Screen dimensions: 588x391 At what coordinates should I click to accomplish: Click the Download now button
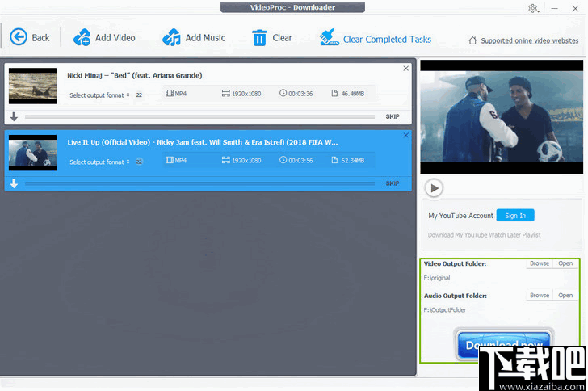pyautogui.click(x=504, y=344)
